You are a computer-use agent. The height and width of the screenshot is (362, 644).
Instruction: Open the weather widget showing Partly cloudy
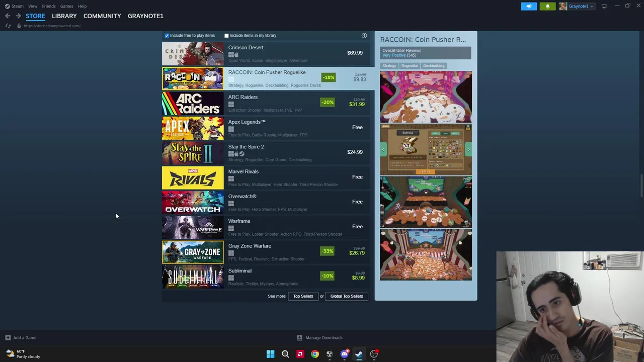(x=23, y=354)
